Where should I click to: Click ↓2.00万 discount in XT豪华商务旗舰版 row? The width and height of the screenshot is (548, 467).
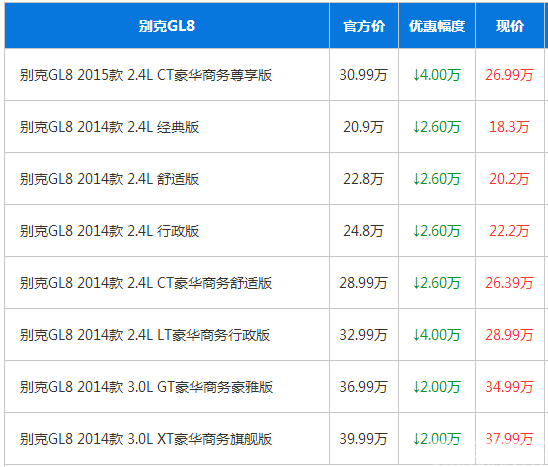click(x=437, y=439)
